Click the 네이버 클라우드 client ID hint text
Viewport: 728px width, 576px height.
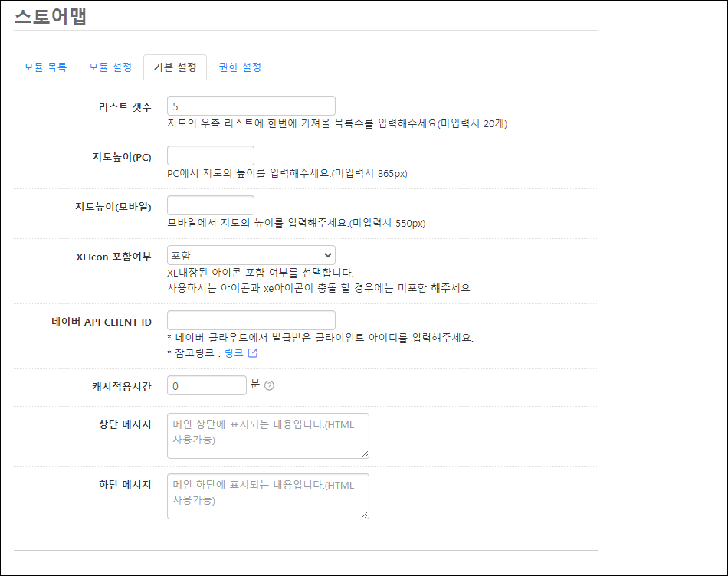point(320,338)
